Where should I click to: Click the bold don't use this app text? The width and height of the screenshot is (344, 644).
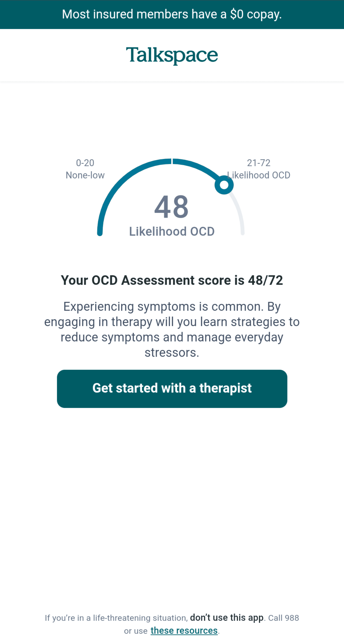point(226,618)
